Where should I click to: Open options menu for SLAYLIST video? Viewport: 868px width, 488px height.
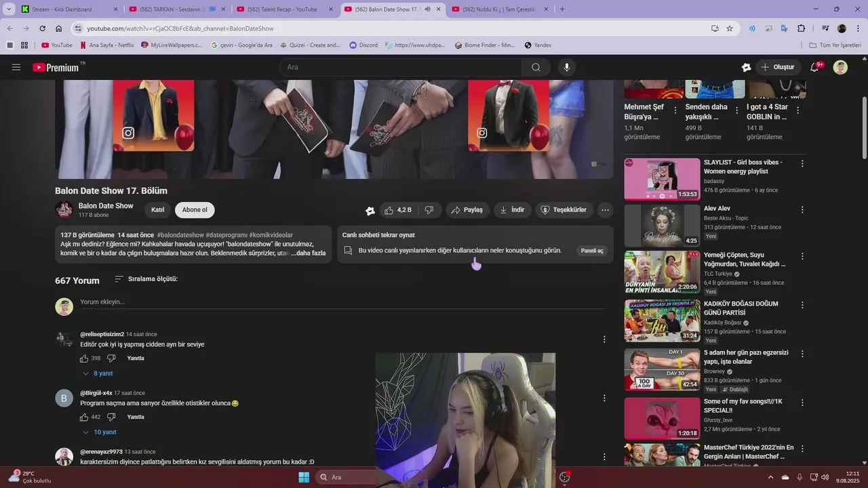click(802, 163)
